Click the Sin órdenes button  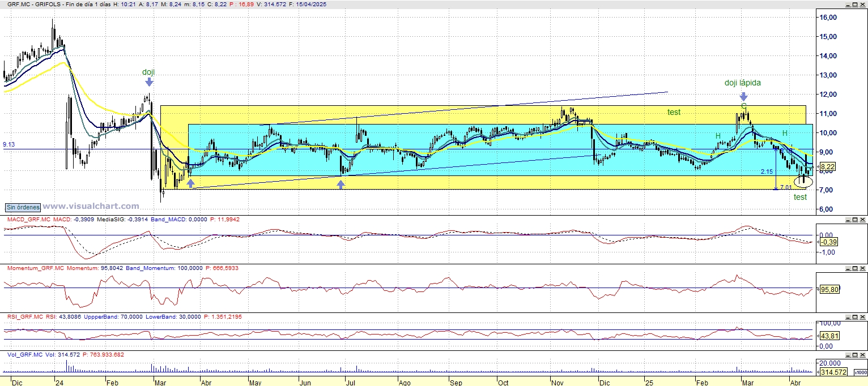click(22, 207)
